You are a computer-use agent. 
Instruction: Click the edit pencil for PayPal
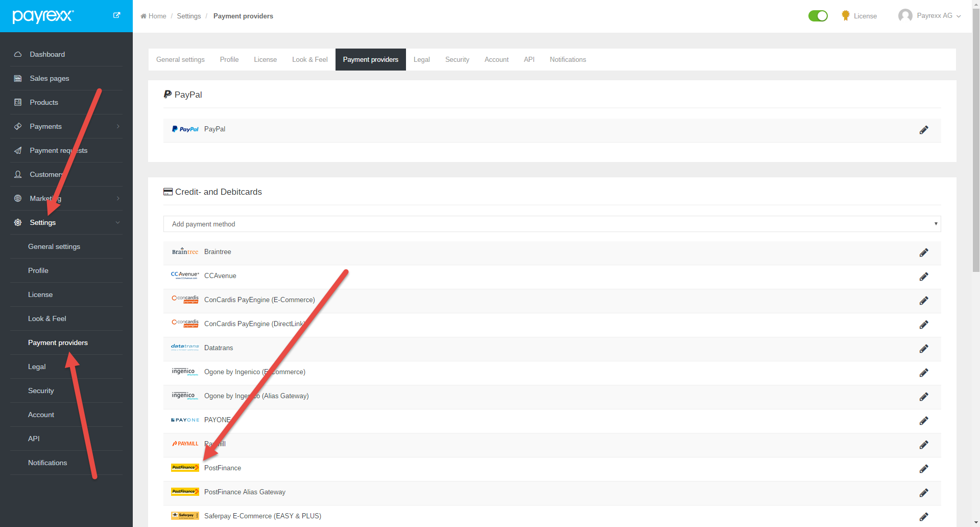pos(924,130)
